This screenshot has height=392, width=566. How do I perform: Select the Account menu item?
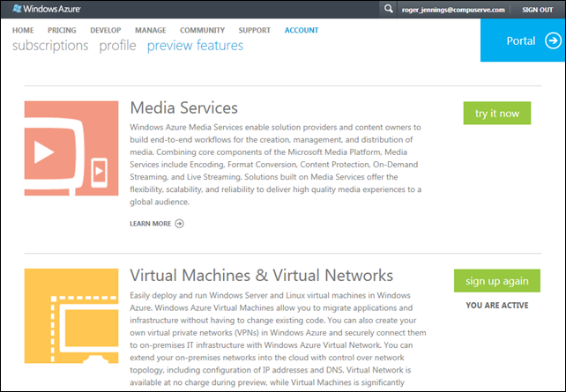pyautogui.click(x=302, y=31)
